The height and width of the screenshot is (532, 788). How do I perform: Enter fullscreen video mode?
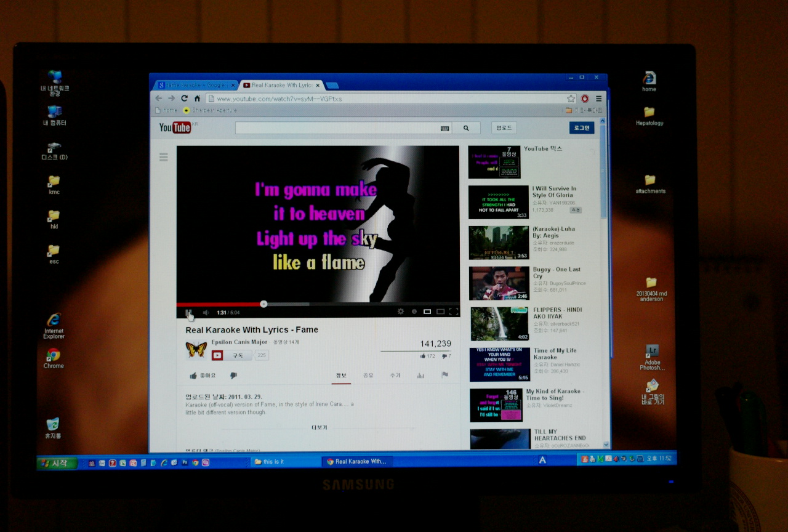[454, 312]
